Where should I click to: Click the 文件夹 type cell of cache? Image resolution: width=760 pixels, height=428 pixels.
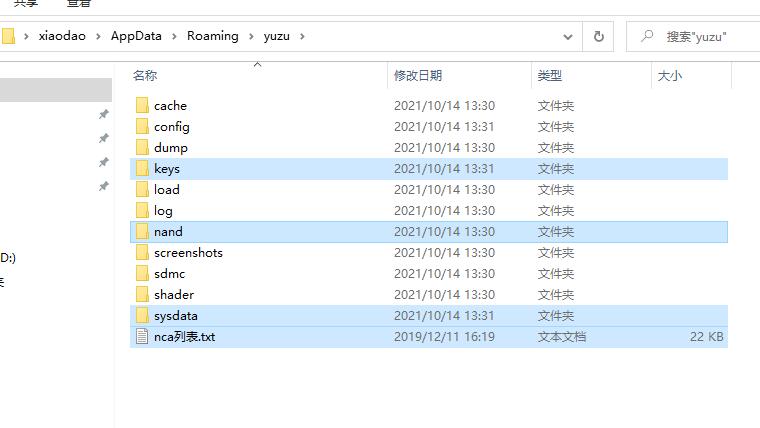tap(555, 106)
